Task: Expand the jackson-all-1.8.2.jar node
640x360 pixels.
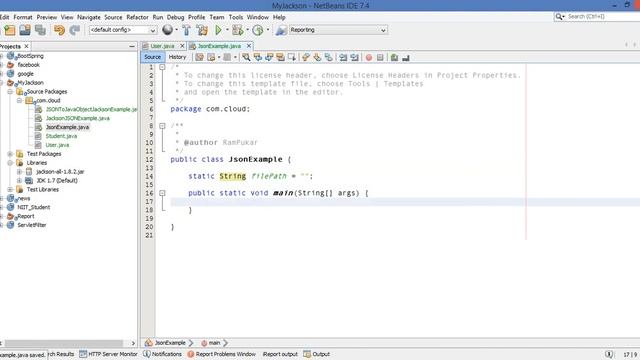Action: coord(19,172)
